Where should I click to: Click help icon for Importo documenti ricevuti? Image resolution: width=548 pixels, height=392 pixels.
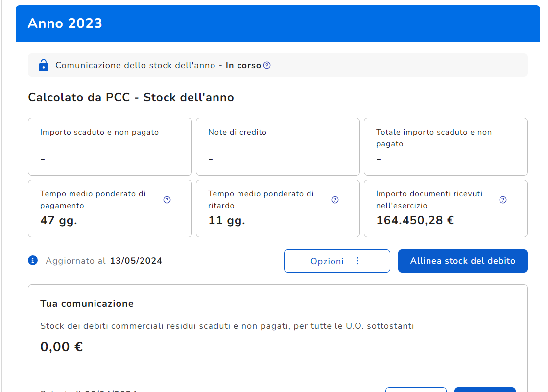coord(503,200)
